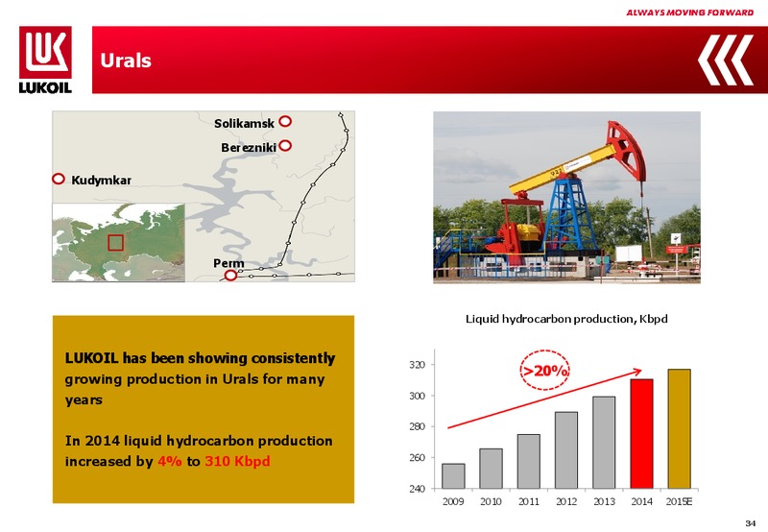Click the 'Perm' map label

click(228, 263)
